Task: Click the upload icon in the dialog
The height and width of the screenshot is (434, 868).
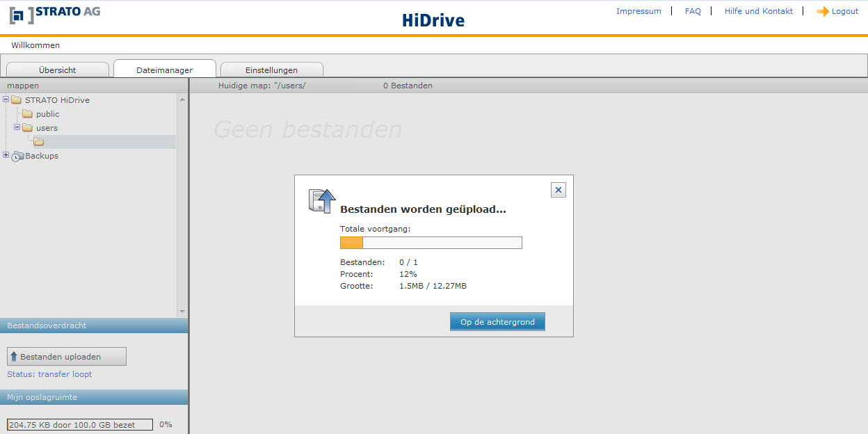Action: (x=321, y=201)
